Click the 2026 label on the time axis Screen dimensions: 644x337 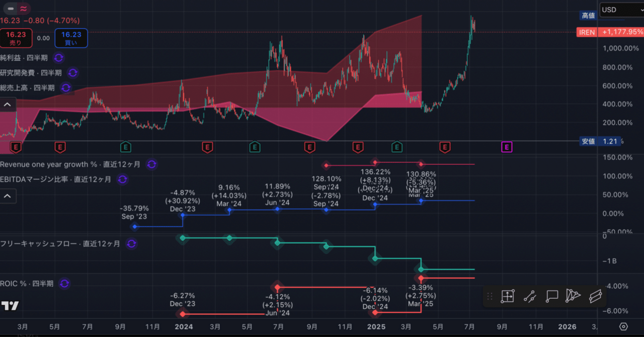coord(568,326)
